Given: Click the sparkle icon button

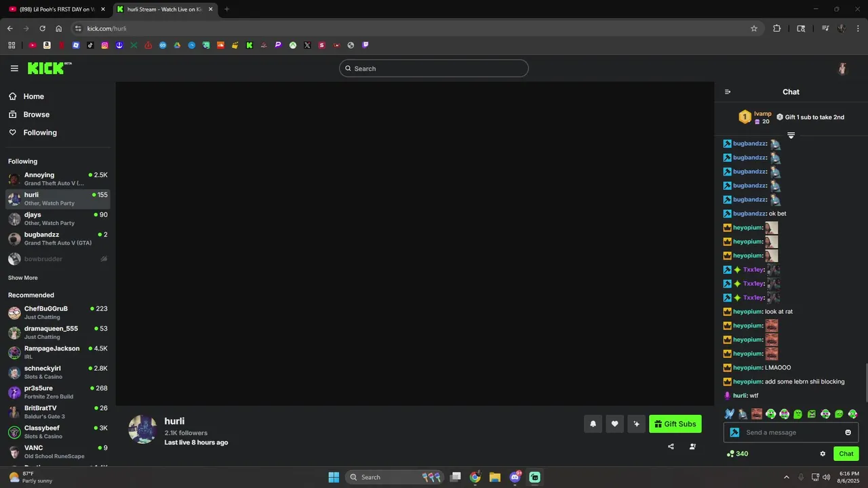Looking at the screenshot, I should pyautogui.click(x=636, y=424).
